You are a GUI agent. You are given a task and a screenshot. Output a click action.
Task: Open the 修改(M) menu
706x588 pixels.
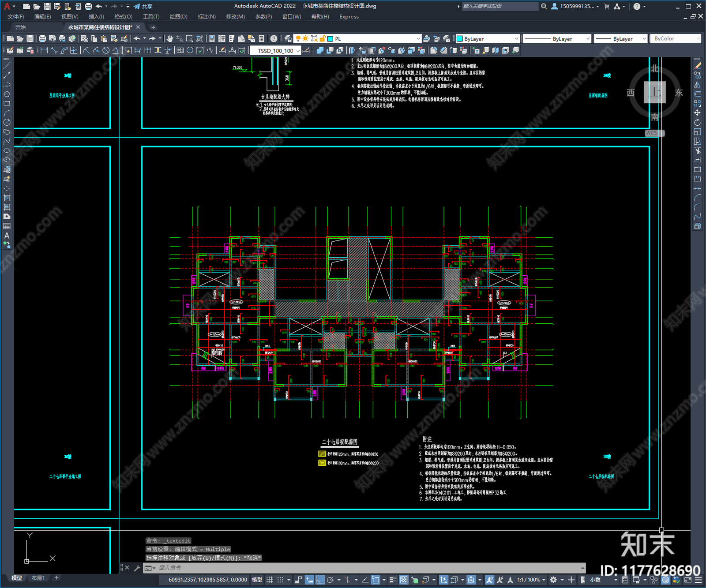(235, 17)
